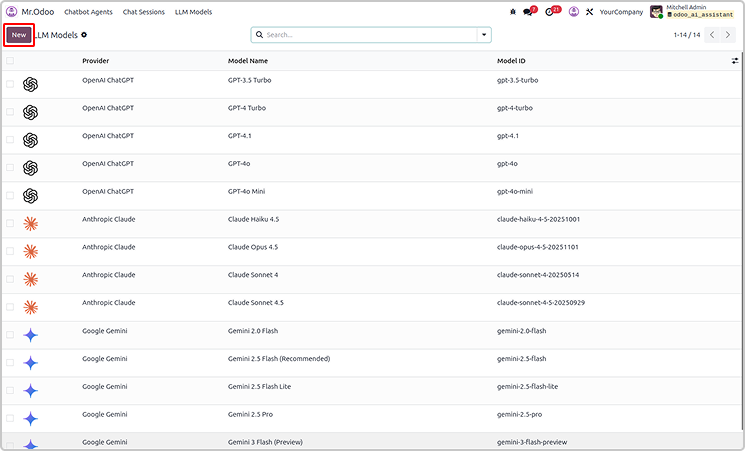Viewport: 745px width, 451px height.
Task: Click the New button
Action: coord(19,34)
